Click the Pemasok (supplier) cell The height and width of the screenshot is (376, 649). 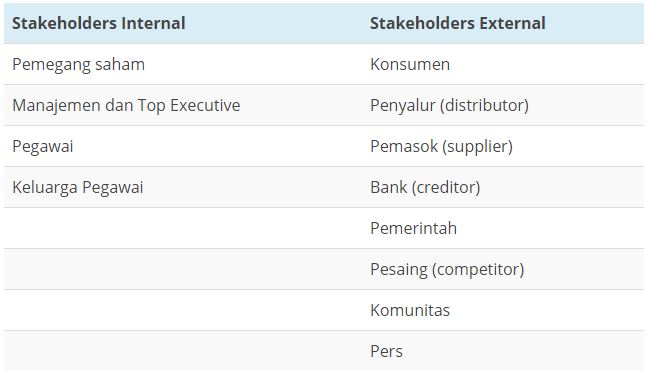click(503, 146)
